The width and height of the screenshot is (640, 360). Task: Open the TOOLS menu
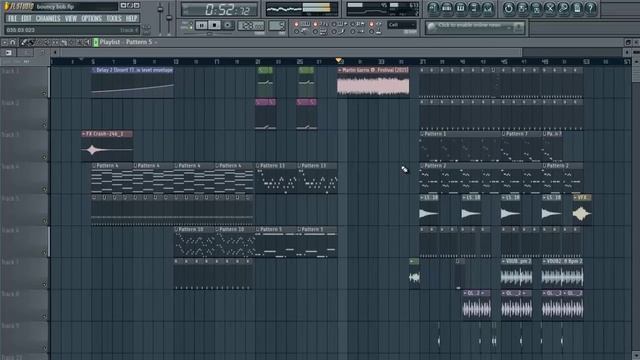[x=114, y=18]
